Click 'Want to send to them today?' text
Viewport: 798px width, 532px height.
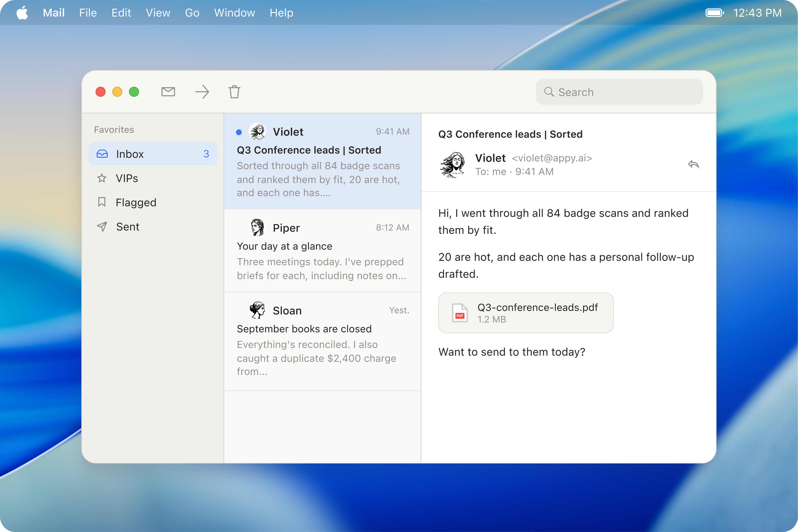(x=512, y=352)
